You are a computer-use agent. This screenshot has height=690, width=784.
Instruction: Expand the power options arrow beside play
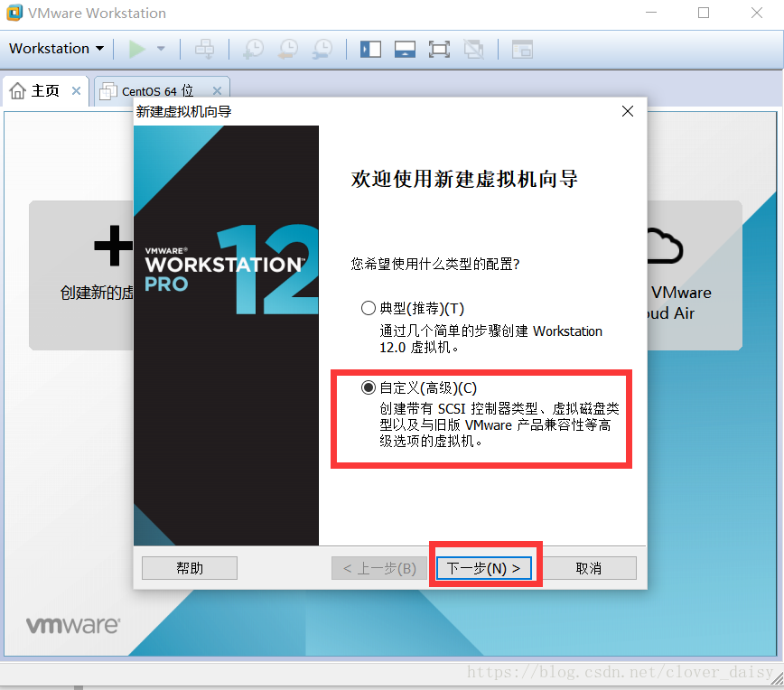point(161,49)
